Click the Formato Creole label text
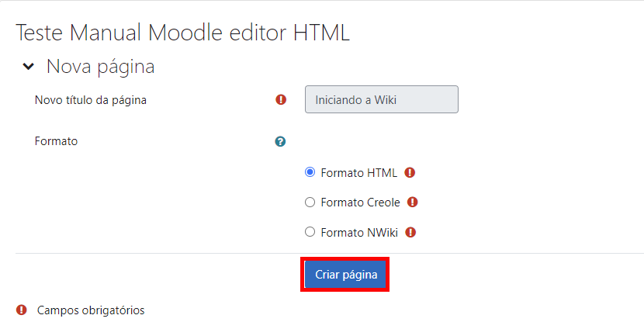Viewport: 644px width, 329px height. (360, 203)
